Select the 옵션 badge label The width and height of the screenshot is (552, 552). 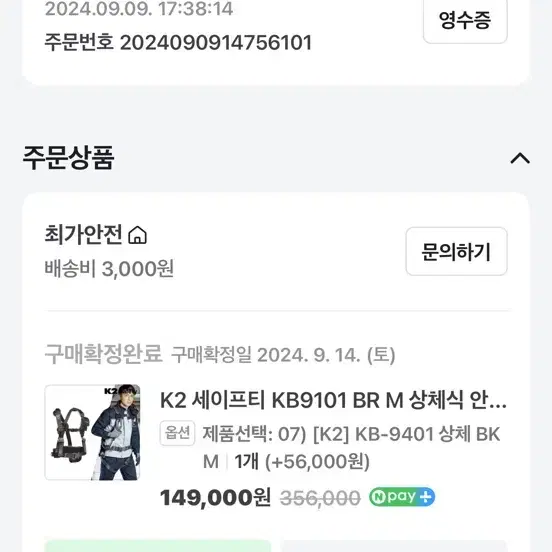pos(177,433)
